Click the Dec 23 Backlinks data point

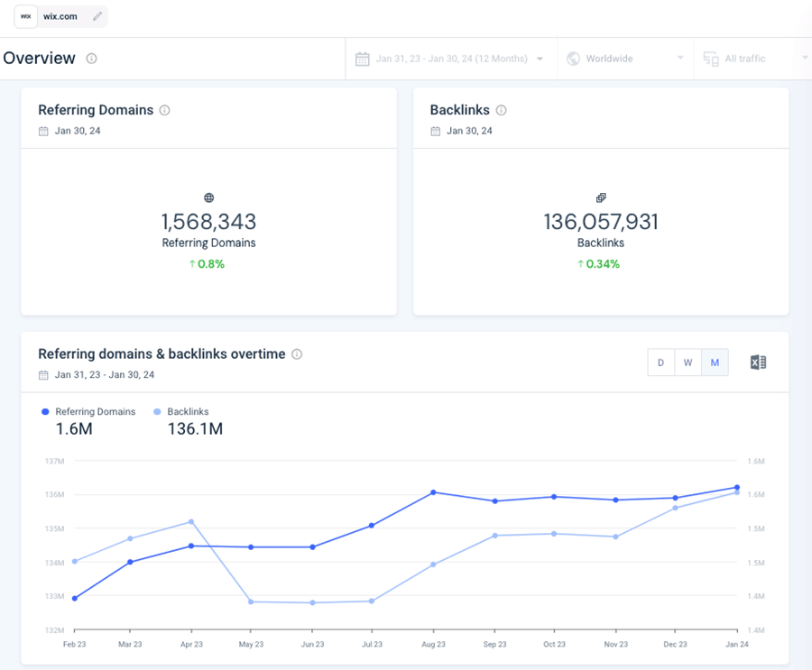coord(675,508)
